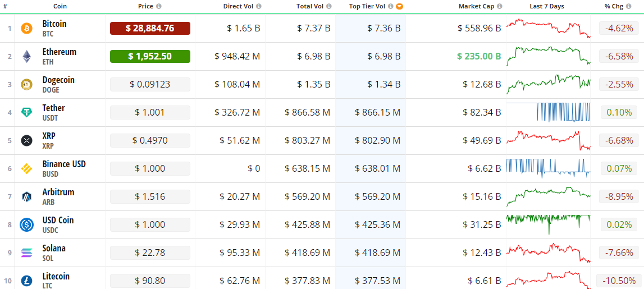Image resolution: width=644 pixels, height=289 pixels.
Task: Click the Arbitrum -8.95% change badge
Action: [618, 196]
